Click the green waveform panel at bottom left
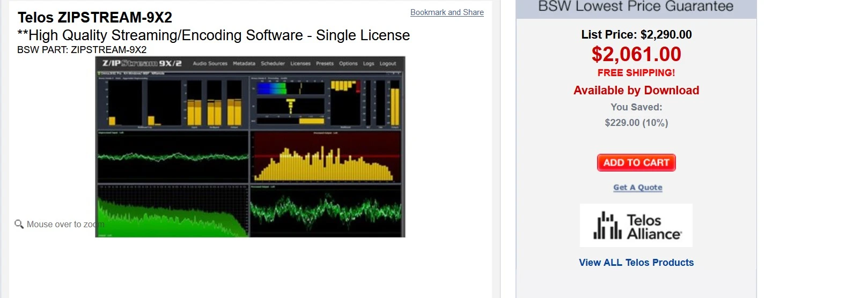 [172, 211]
